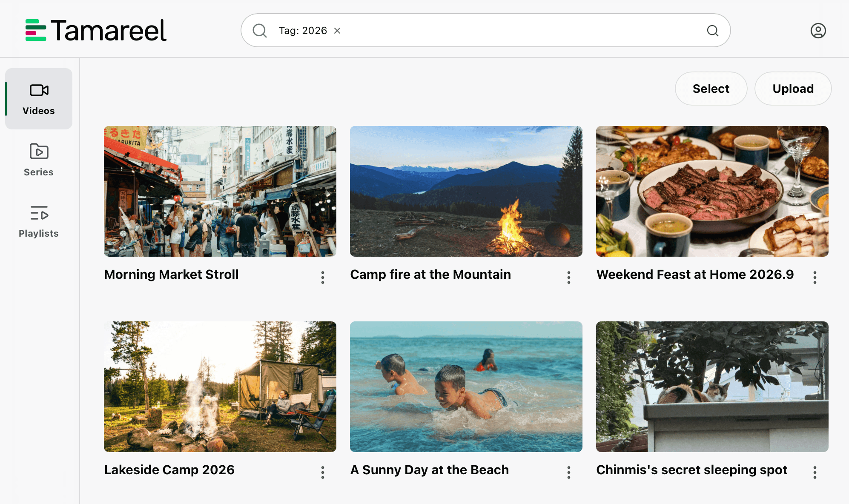Click the title 'Lakeside Camp 2026'

[x=169, y=470]
